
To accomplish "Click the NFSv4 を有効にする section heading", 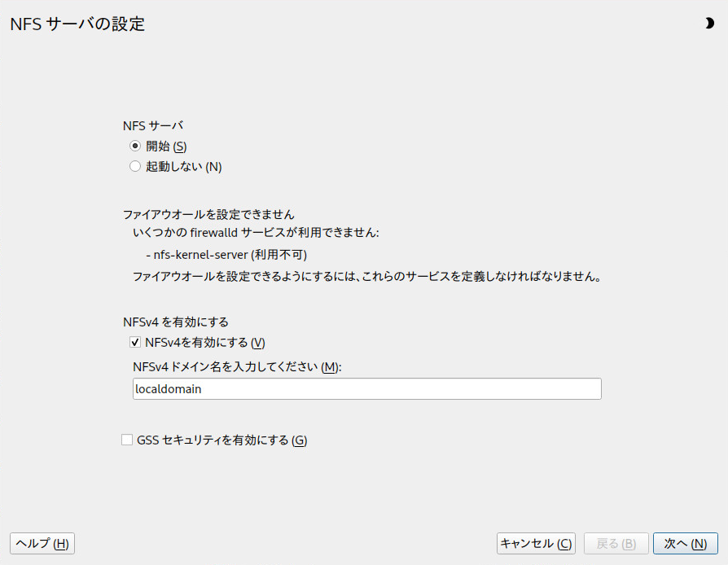I will (x=176, y=322).
